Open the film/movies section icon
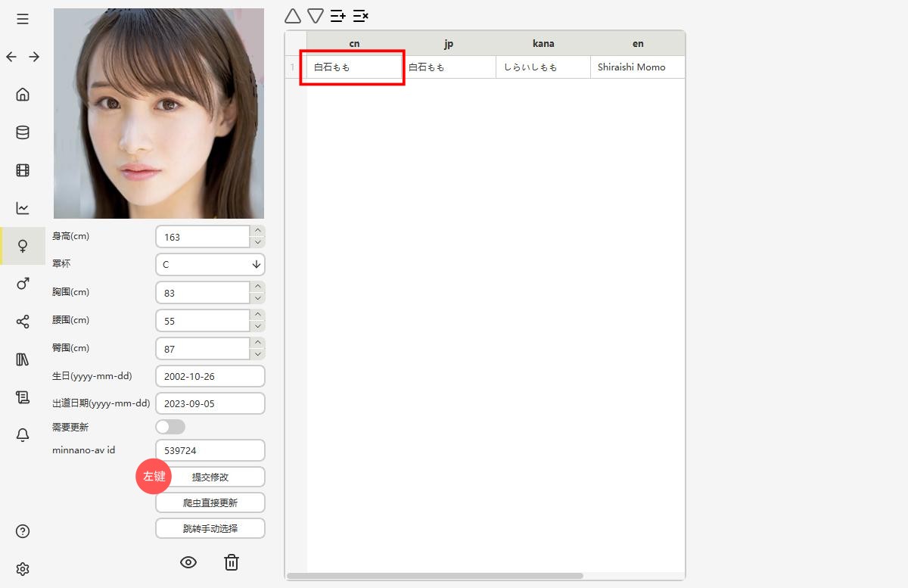This screenshot has width=908, height=588. click(23, 170)
